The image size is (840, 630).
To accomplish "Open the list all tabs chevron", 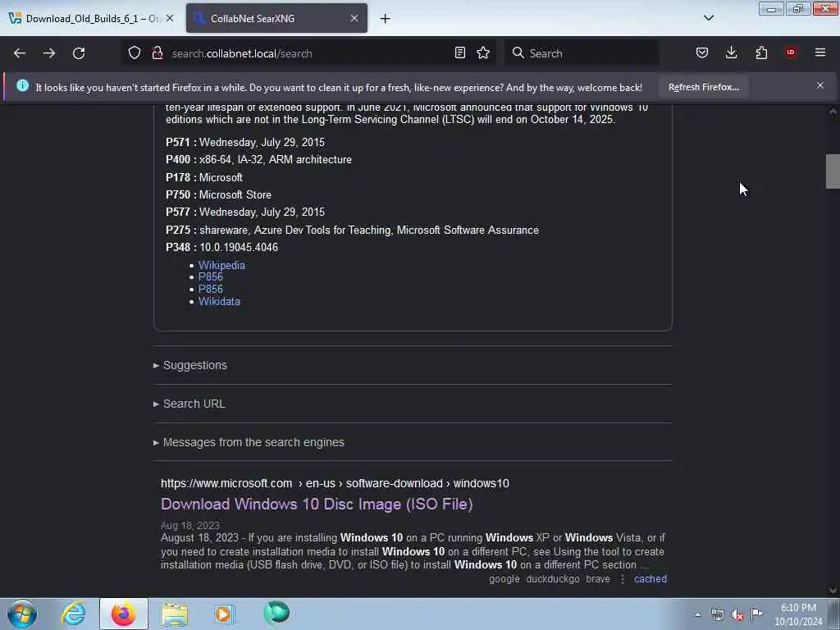I will click(x=709, y=18).
